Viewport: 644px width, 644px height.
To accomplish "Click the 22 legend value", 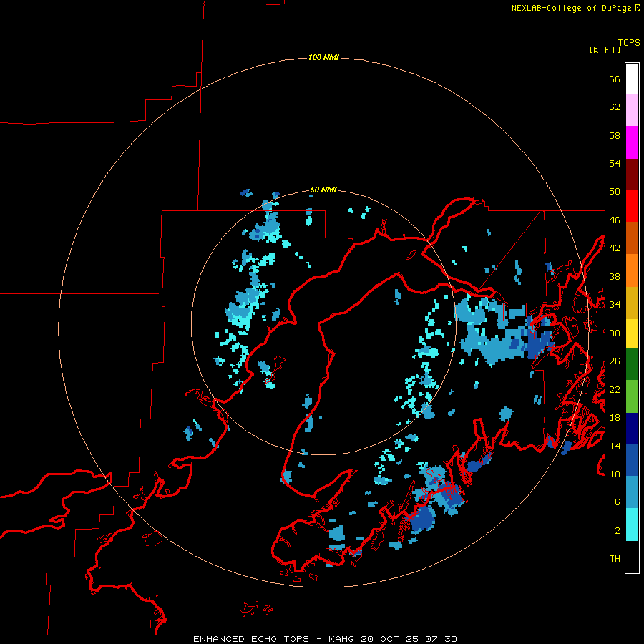I will 615,389.
